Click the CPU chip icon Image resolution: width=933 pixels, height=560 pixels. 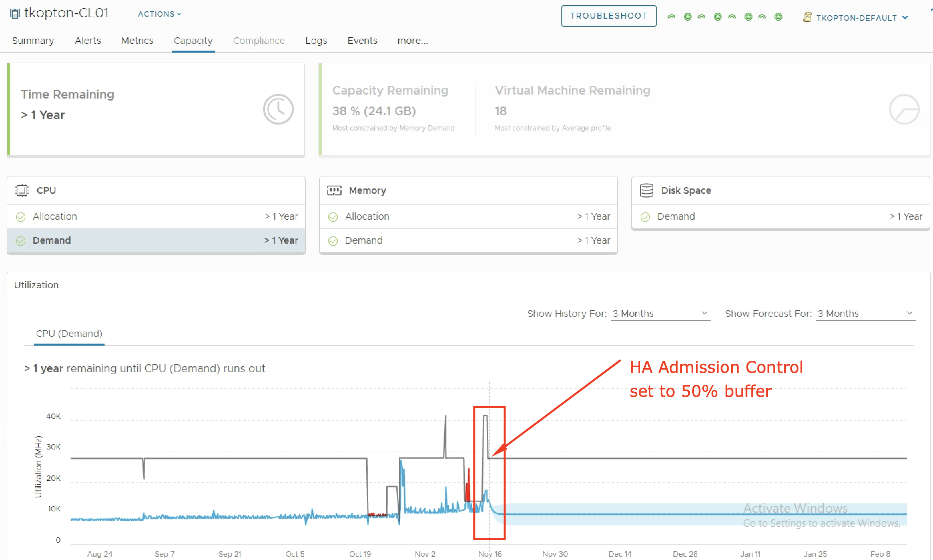[x=22, y=190]
